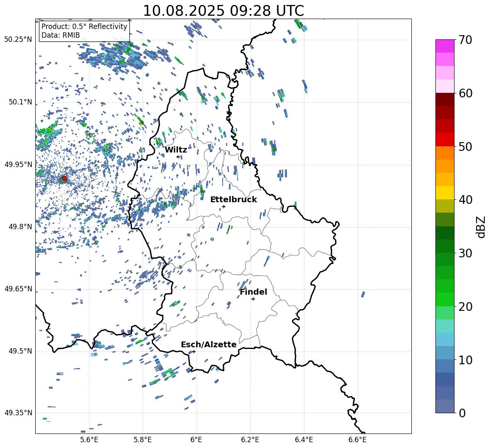Image resolution: width=491 pixels, height=448 pixels.
Task: Click the 30 tick on the colorbar
Action: click(465, 253)
